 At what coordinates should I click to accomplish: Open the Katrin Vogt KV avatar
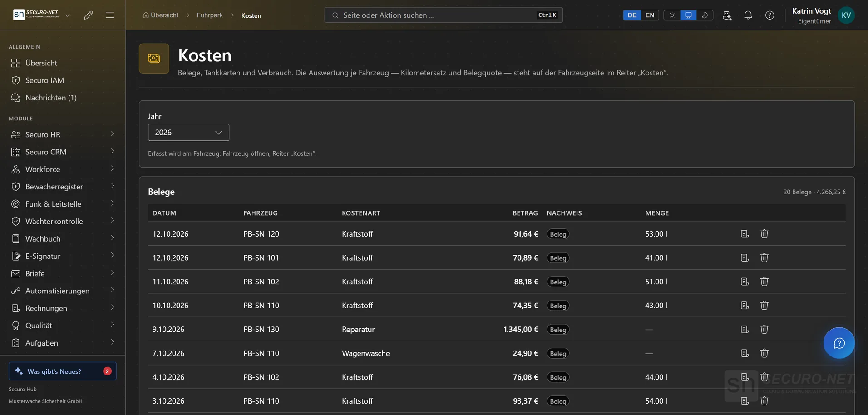[x=846, y=15]
